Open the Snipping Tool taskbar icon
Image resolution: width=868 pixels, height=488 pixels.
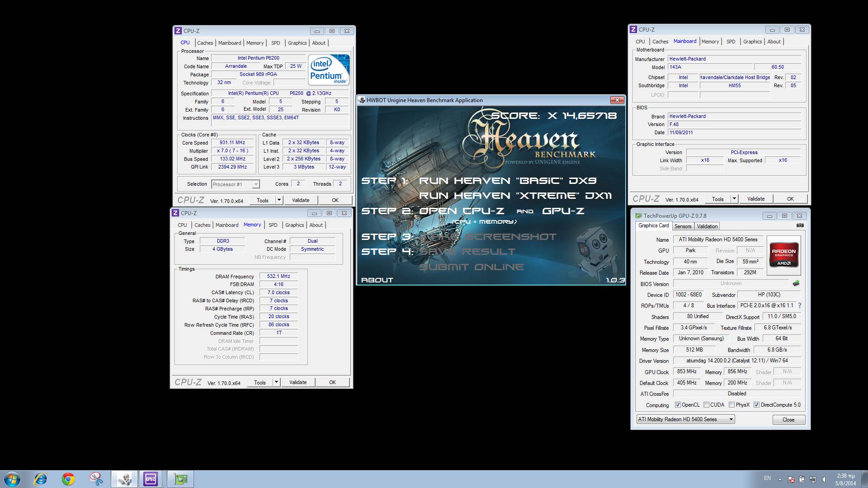point(96,479)
